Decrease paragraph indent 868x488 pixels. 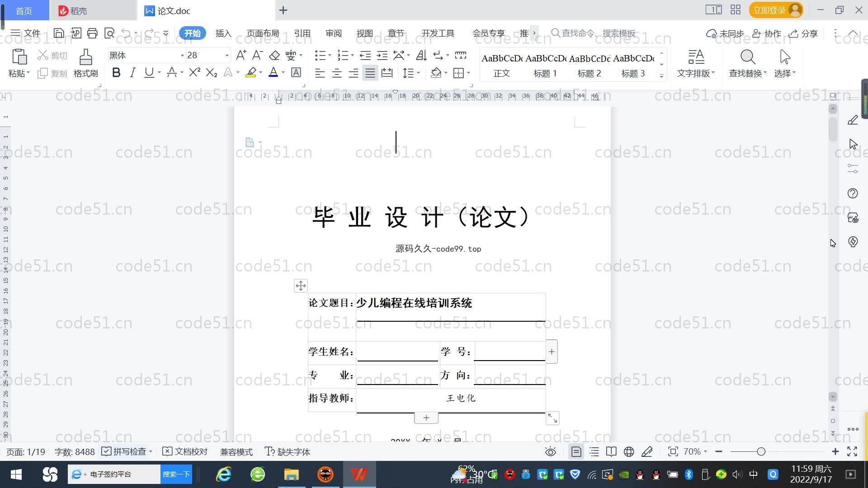pos(365,55)
